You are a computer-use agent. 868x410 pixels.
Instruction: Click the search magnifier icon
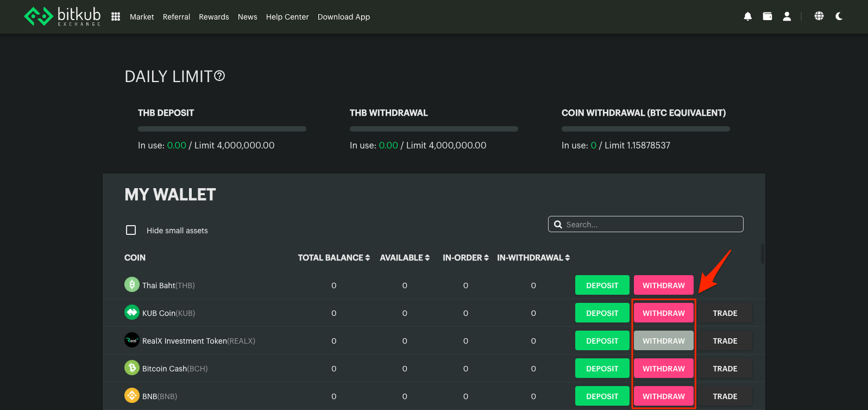pos(558,224)
